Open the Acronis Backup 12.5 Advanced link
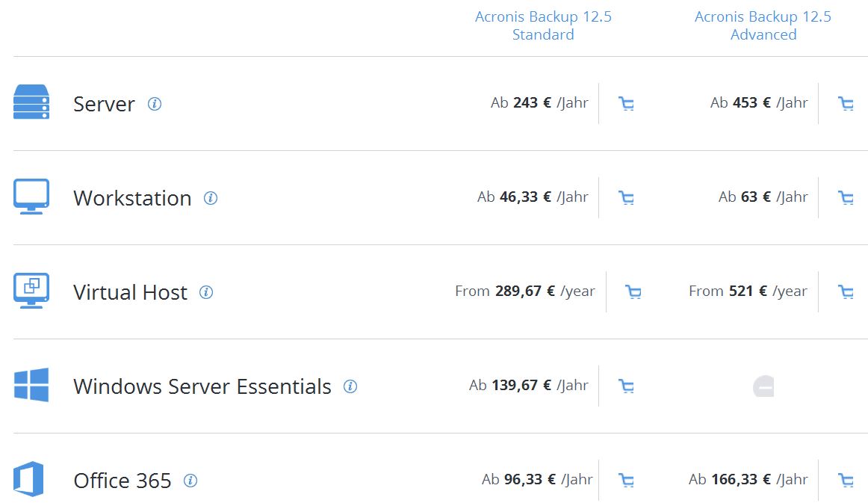The image size is (868, 503). coord(763,25)
